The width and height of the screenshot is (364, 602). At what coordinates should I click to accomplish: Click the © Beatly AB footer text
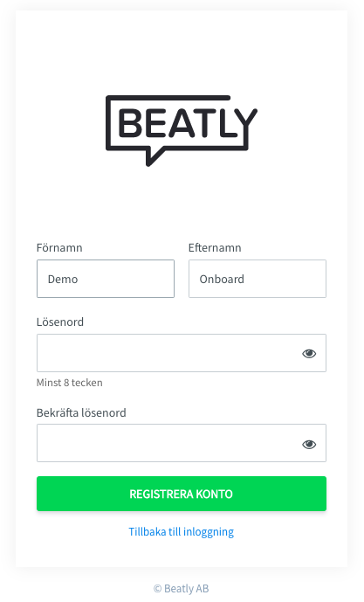(x=182, y=588)
